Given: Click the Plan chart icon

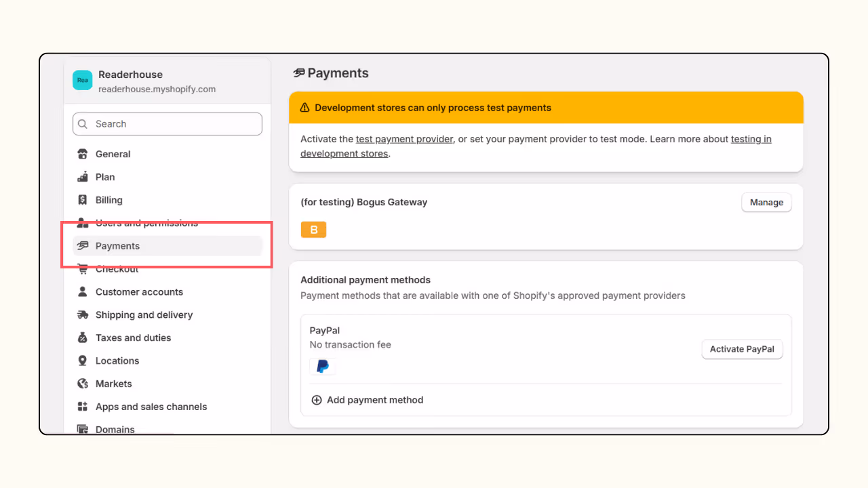Looking at the screenshot, I should click(x=83, y=177).
